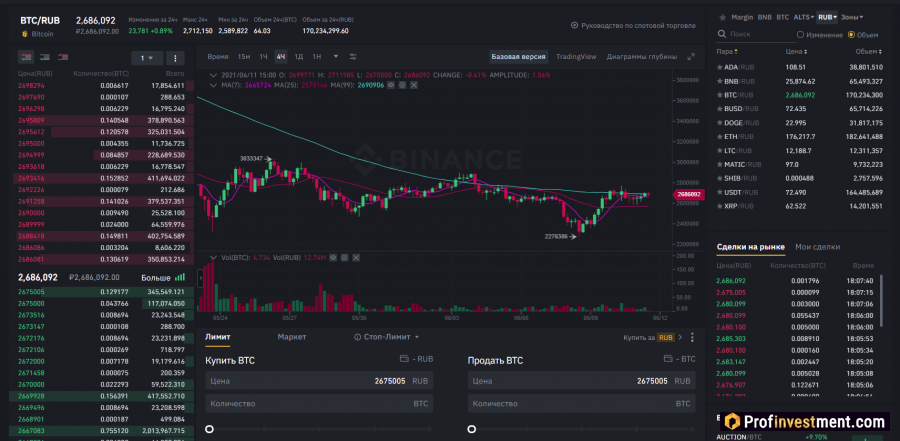Screen dimensions: 900x441
Task: Sort market list by Пара column
Action: click(727, 52)
